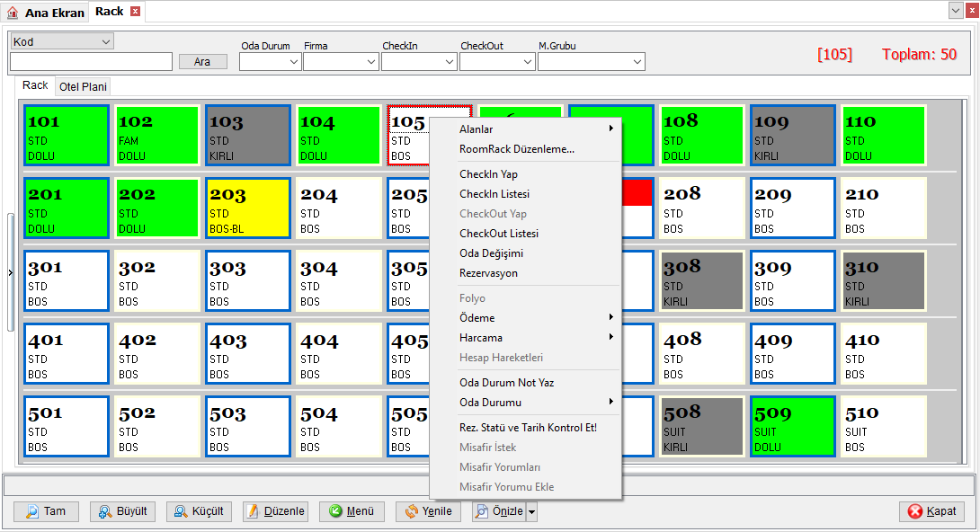Switch to the Otel Plani tab

point(83,87)
